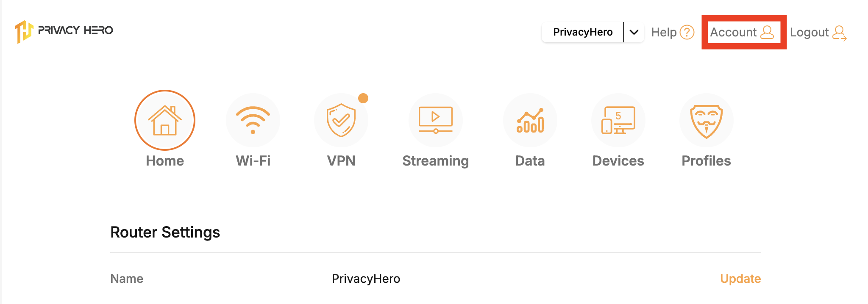Click the Router Settings heading

point(165,232)
